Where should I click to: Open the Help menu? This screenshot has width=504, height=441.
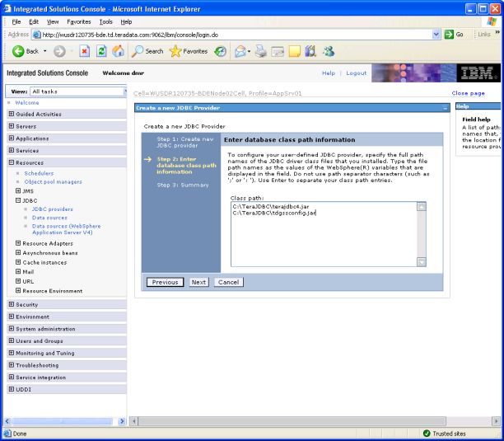coord(126,22)
